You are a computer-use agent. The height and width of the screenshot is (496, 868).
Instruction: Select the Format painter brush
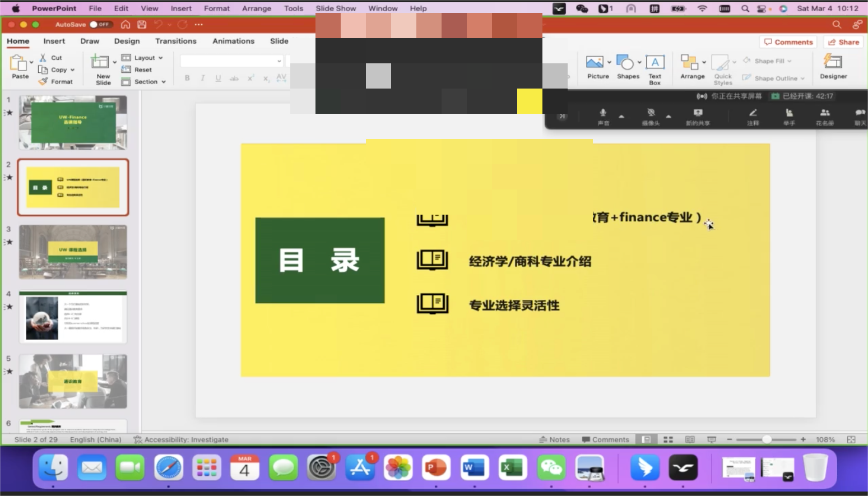click(43, 82)
